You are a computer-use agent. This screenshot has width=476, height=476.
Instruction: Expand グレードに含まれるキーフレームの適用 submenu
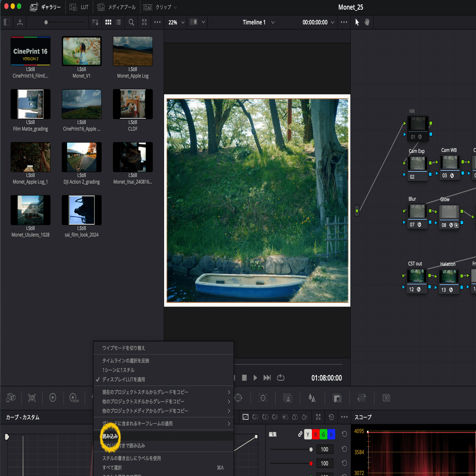coord(163,424)
